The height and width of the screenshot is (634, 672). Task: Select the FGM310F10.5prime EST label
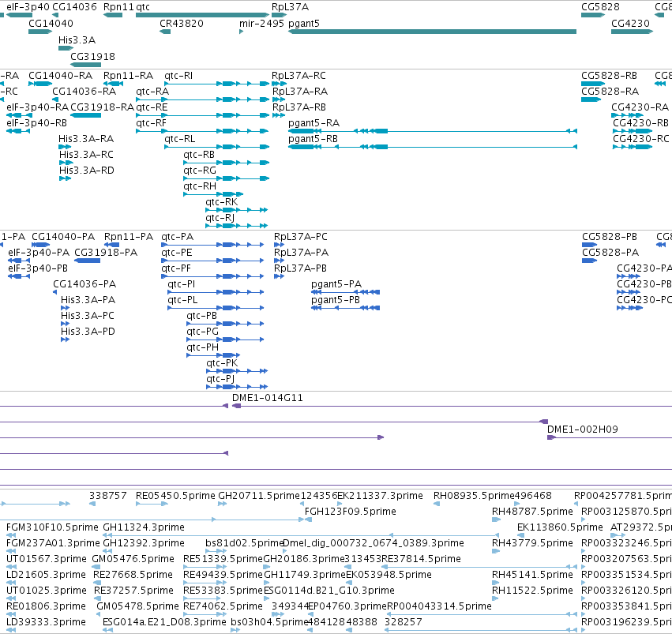pyautogui.click(x=52, y=527)
